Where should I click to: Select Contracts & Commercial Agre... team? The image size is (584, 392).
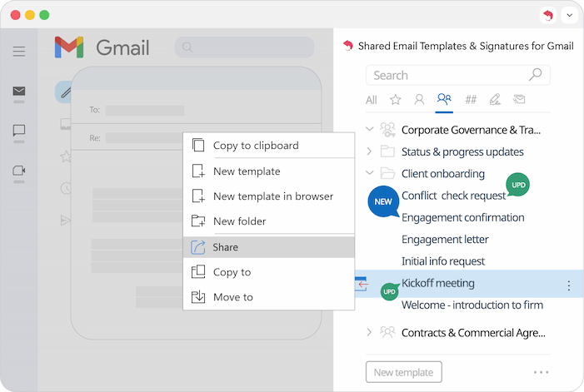coord(473,333)
